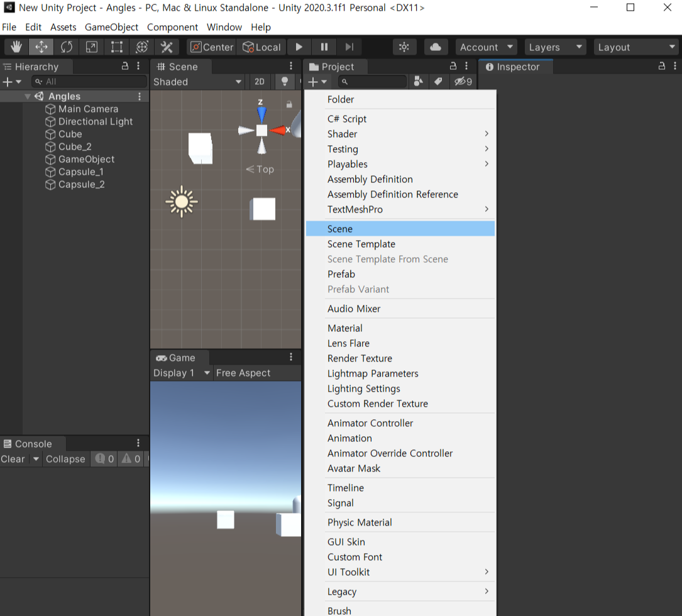Open Hierarchy create plus dropdown
The height and width of the screenshot is (616, 682).
(x=12, y=82)
